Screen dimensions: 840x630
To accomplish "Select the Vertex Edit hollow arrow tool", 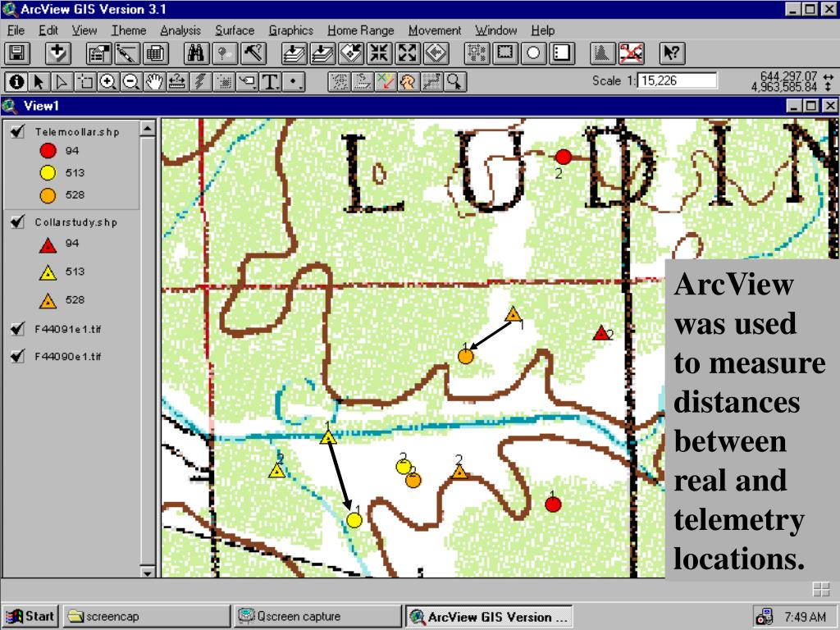I will point(62,82).
